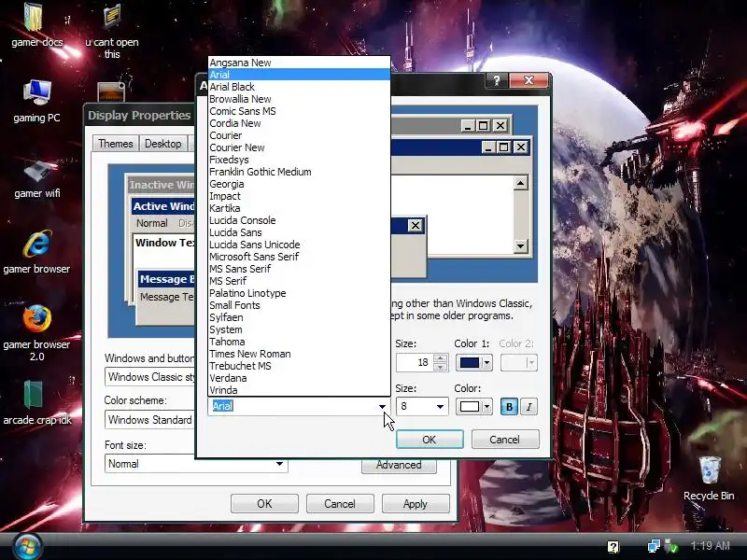Choose Comic Sans MS from font list

299,111
